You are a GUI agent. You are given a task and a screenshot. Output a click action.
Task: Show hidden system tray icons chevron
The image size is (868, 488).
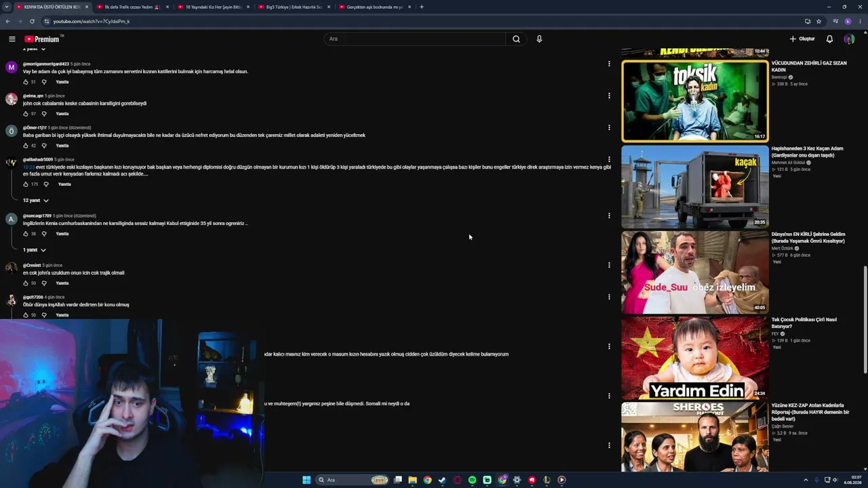click(806, 480)
